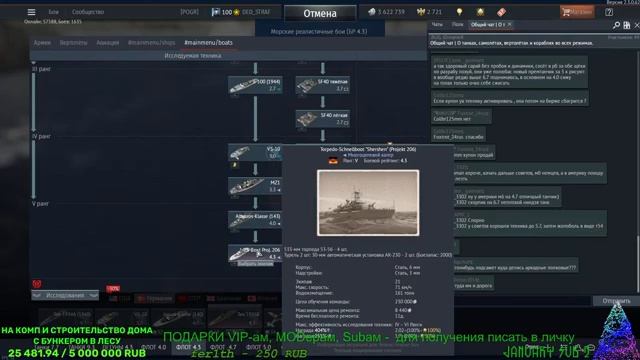Switch to the #mainmenu/ships tab
The height and width of the screenshot is (360, 640).
pyautogui.click(x=151, y=42)
